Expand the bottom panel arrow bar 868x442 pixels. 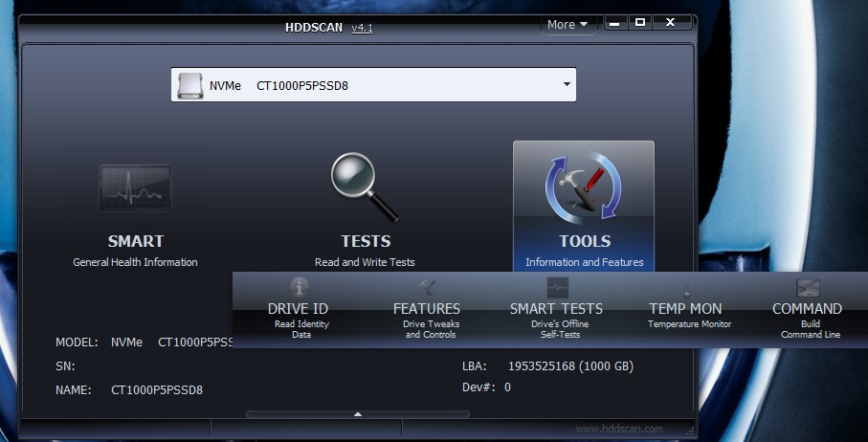(358, 414)
